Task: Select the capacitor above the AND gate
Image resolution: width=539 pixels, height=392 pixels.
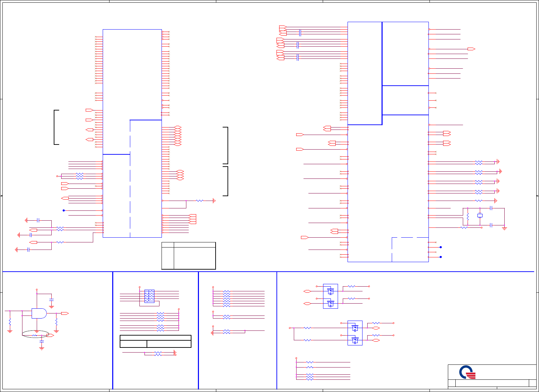Action: tap(51, 300)
